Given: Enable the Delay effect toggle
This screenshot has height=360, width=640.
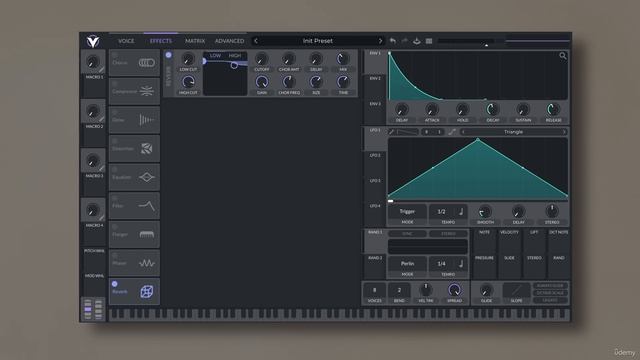Looking at the screenshot, I should (115, 112).
